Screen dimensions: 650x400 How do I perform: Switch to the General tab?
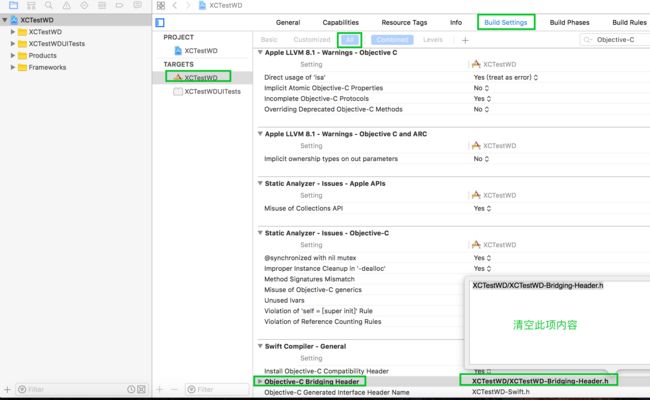click(288, 22)
